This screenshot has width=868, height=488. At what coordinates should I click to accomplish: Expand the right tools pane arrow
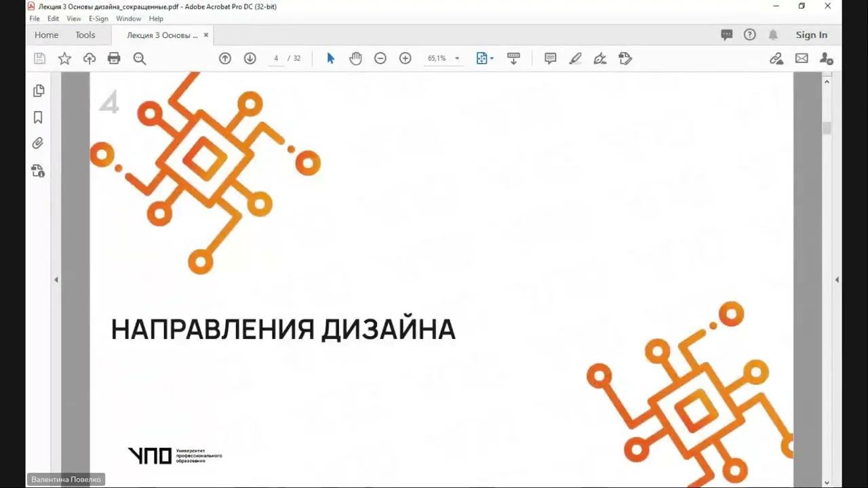point(837,279)
